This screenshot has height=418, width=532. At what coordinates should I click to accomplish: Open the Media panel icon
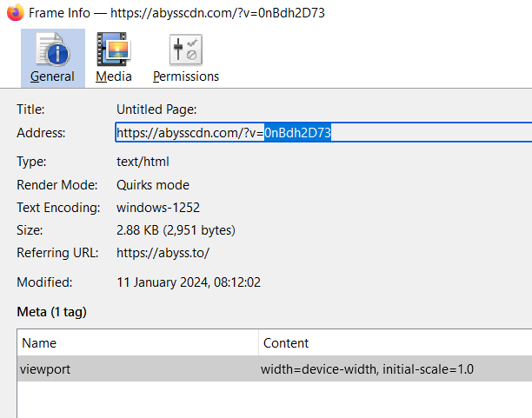pos(114,50)
